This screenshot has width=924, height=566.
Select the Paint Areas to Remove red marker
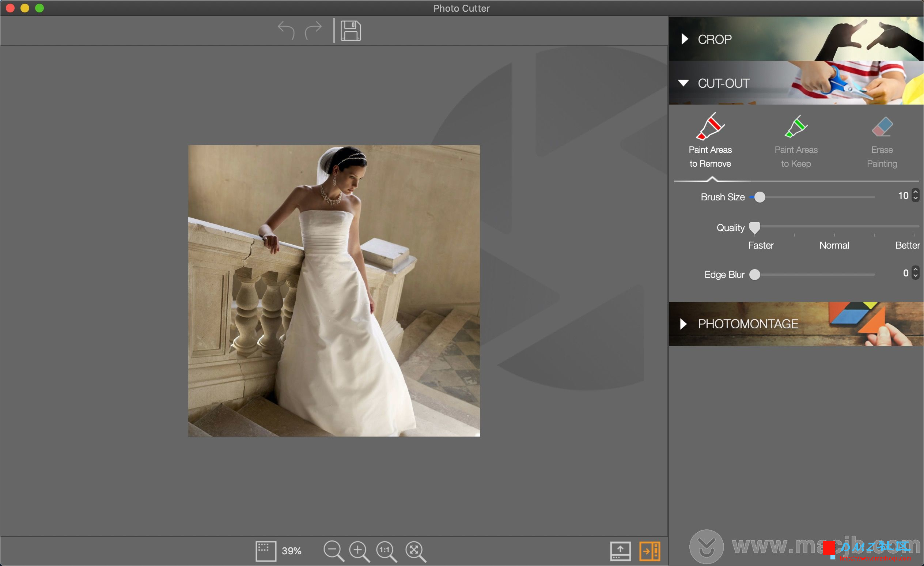pos(710,141)
